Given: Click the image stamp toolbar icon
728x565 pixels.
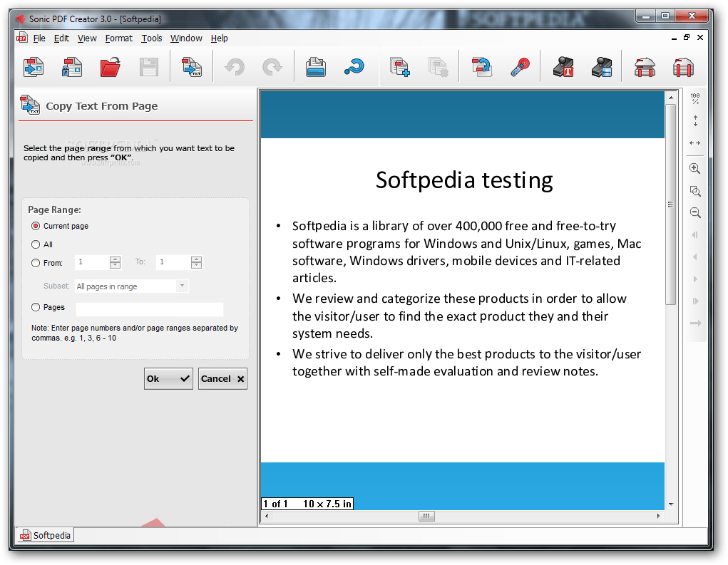Looking at the screenshot, I should 602,68.
